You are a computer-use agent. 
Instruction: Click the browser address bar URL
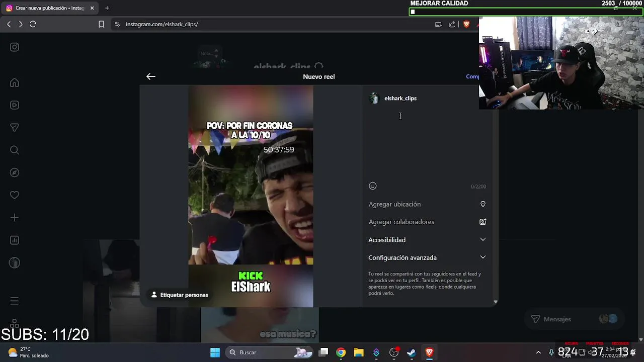click(x=162, y=24)
